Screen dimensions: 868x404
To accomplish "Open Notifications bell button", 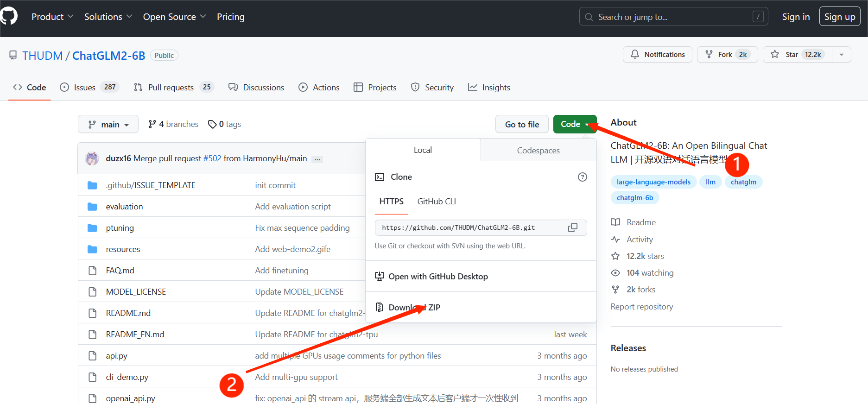I will pos(658,55).
